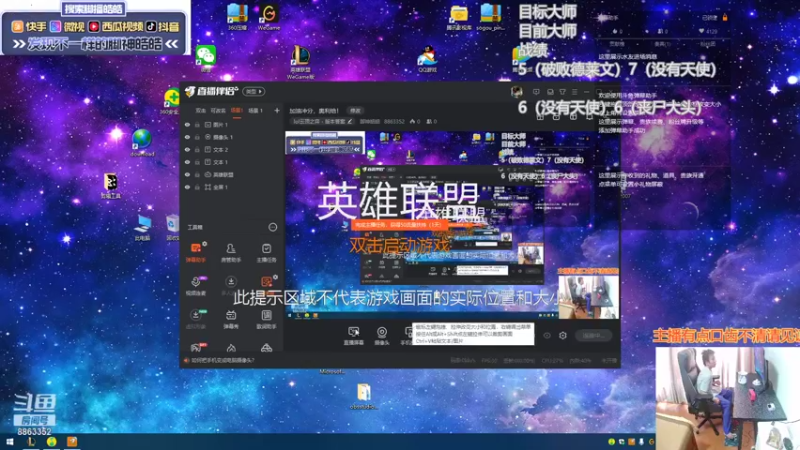
Task: Click the 英雄联盟 text in the preview
Action: point(397,201)
